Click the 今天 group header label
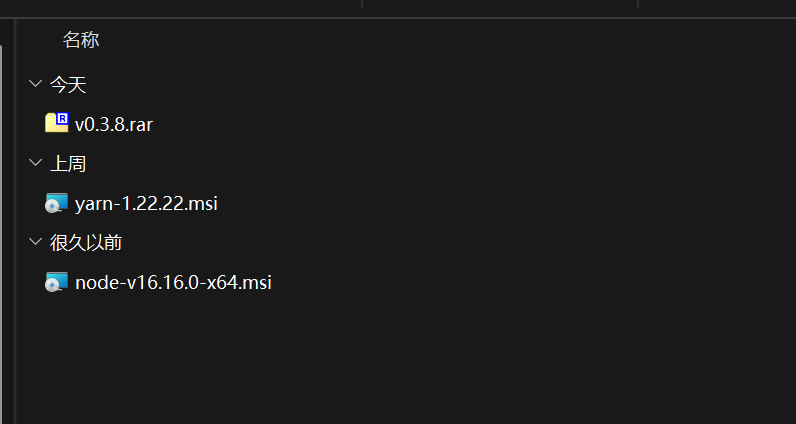Viewport: 796px width, 424px height. tap(68, 85)
